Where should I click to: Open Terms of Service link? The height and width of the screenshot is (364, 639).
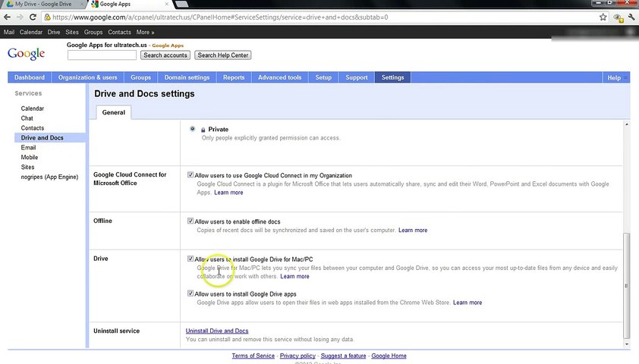(x=253, y=356)
